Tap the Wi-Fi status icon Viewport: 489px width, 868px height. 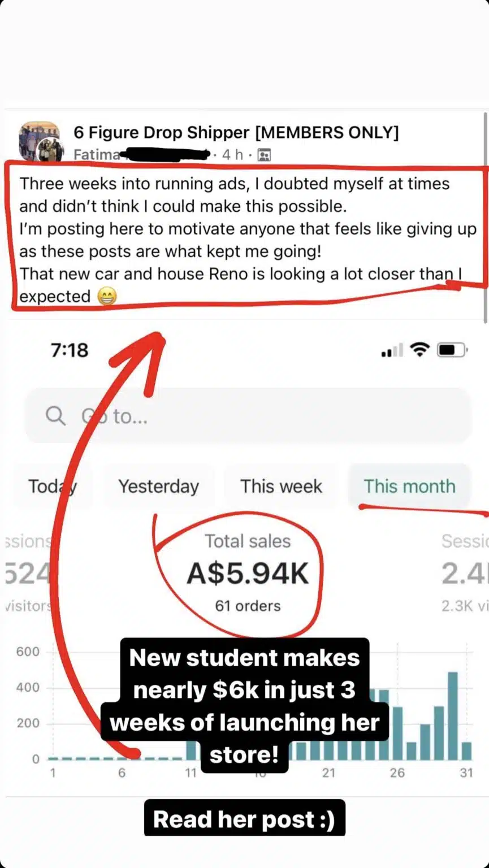419,350
